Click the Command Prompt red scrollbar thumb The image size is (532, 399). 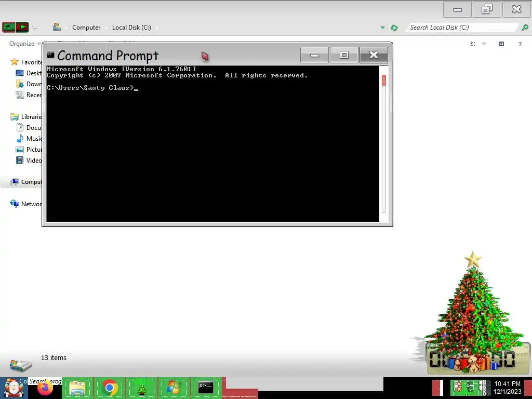(384, 81)
